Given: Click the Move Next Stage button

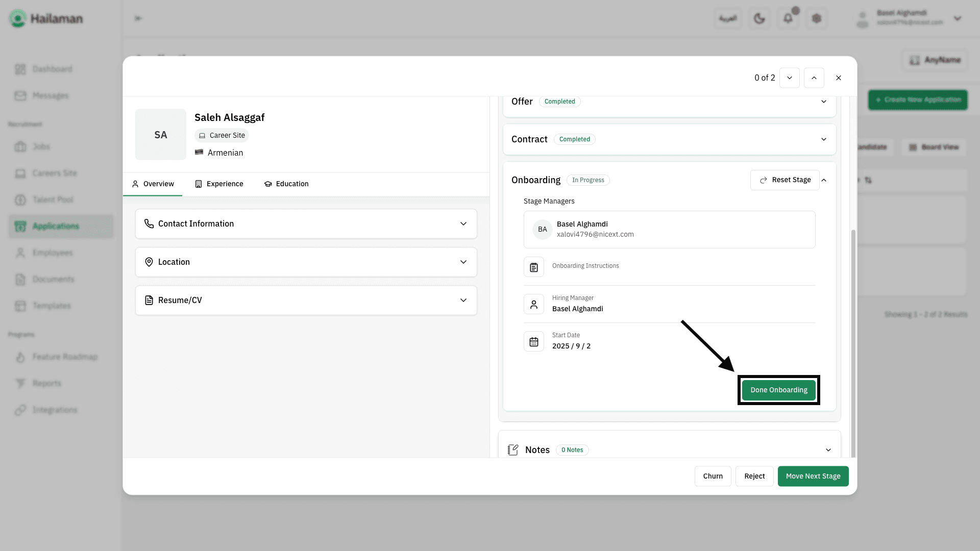Looking at the screenshot, I should coord(813,477).
